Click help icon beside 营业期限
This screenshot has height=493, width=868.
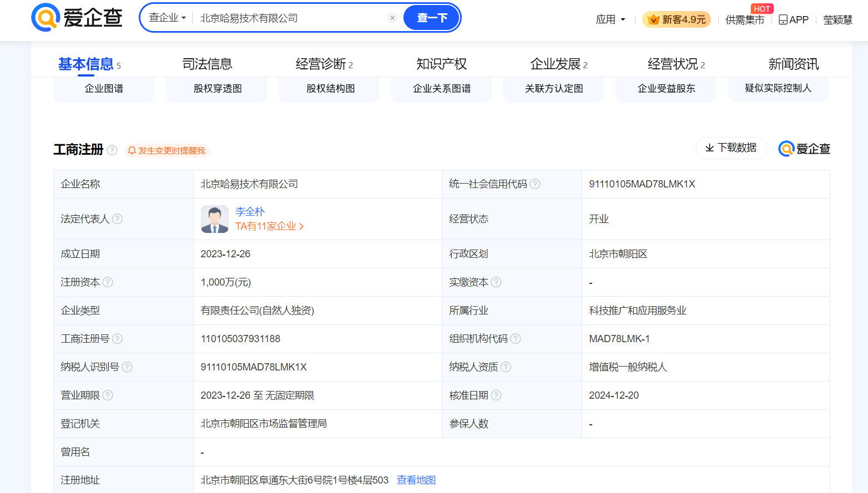pyautogui.click(x=108, y=395)
